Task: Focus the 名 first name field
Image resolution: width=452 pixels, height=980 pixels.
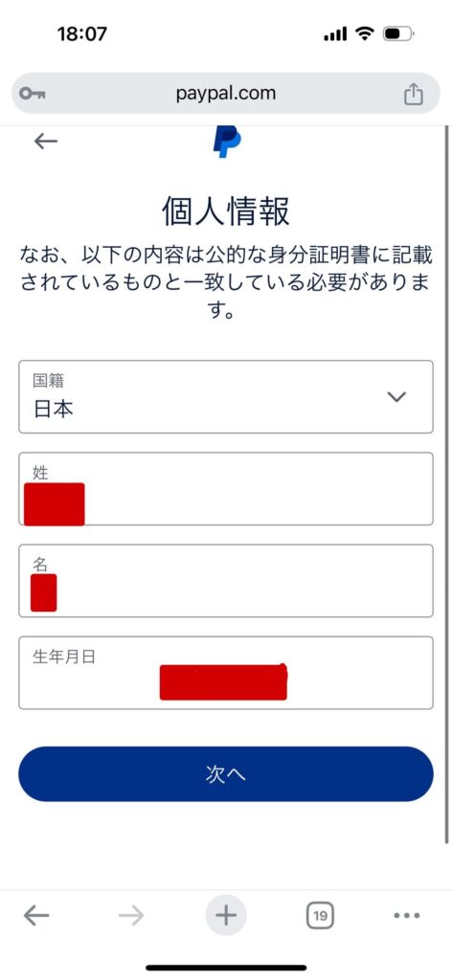Action: click(226, 581)
